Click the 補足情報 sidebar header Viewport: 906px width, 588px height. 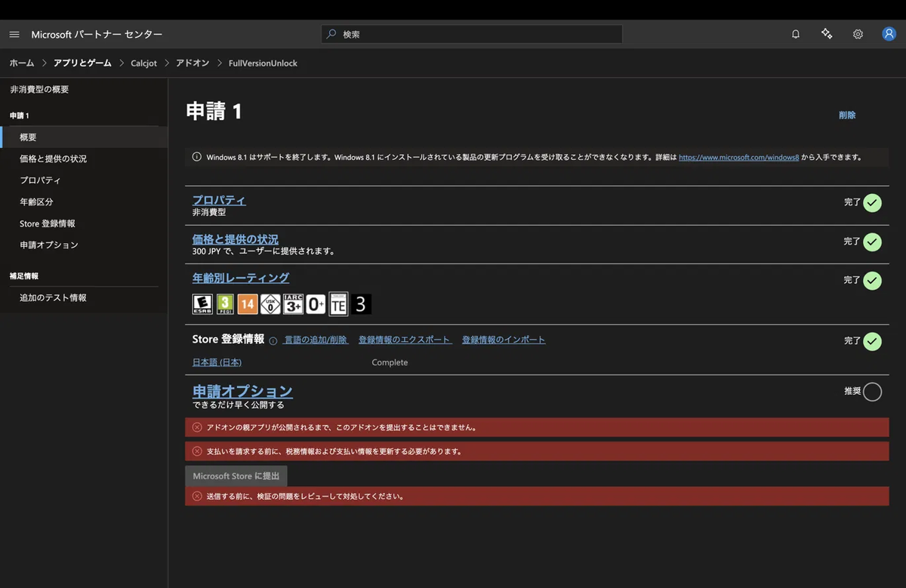(x=24, y=276)
